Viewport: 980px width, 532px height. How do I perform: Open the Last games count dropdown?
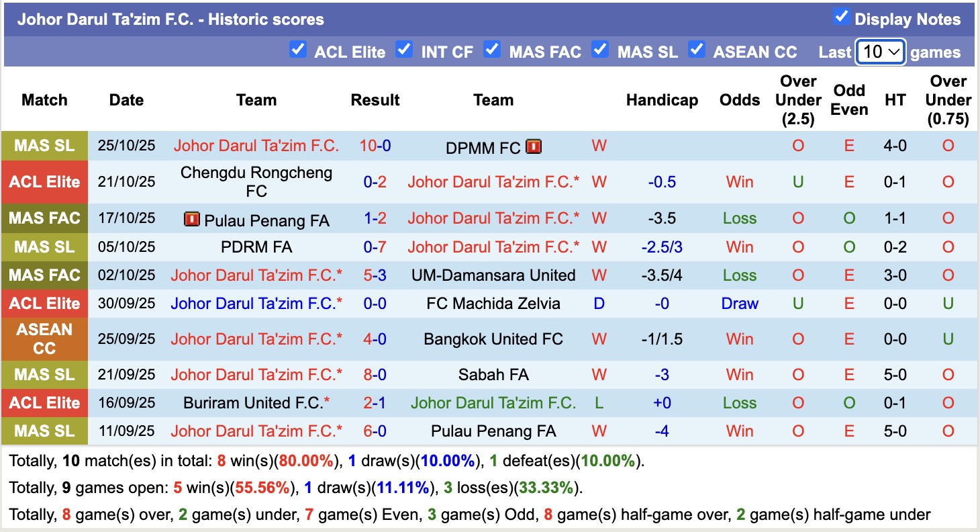pos(881,51)
